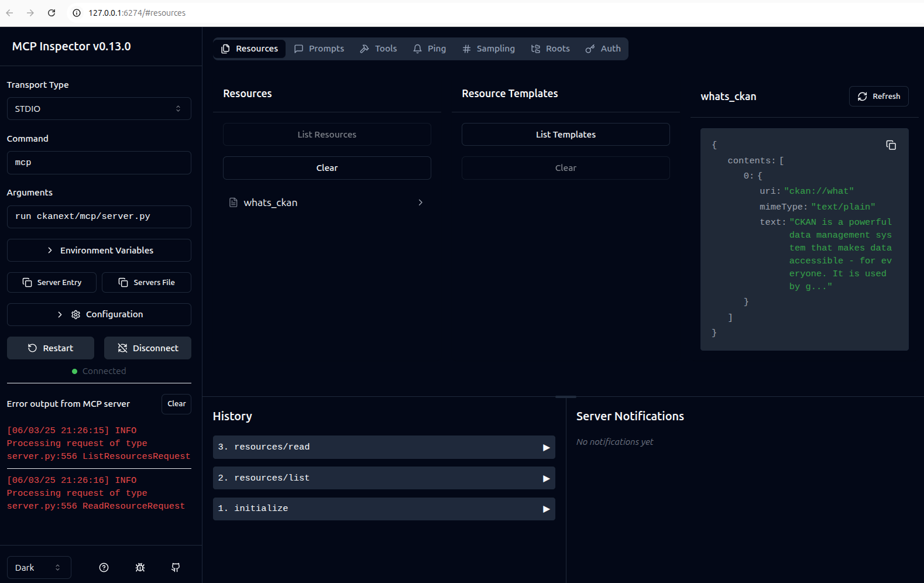924x583 pixels.
Task: Click the folder-tree icon on the Roots tab
Action: [x=535, y=49]
